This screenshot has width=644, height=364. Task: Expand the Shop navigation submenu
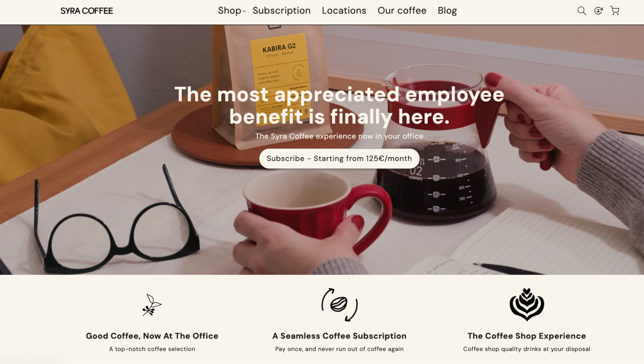231,10
